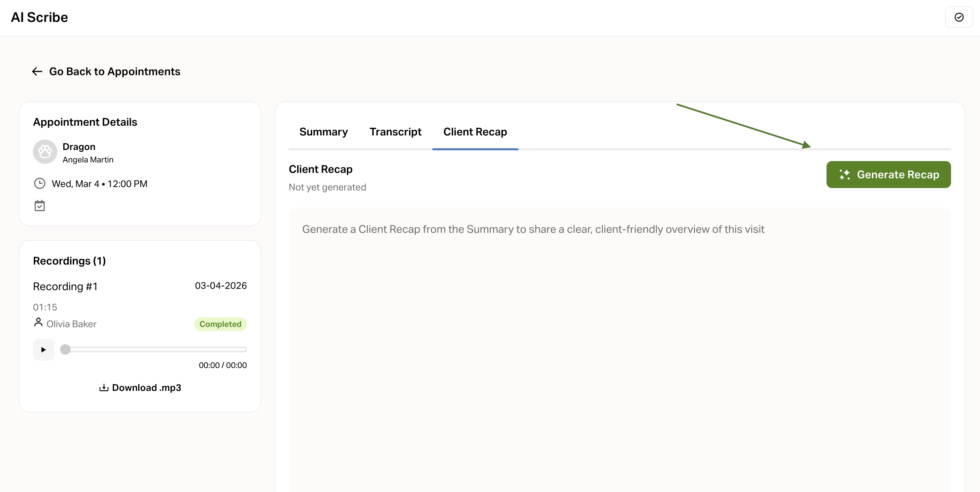This screenshot has width=980, height=492.
Task: Click sparkle icon on Generate Recap button
Action: (845, 175)
